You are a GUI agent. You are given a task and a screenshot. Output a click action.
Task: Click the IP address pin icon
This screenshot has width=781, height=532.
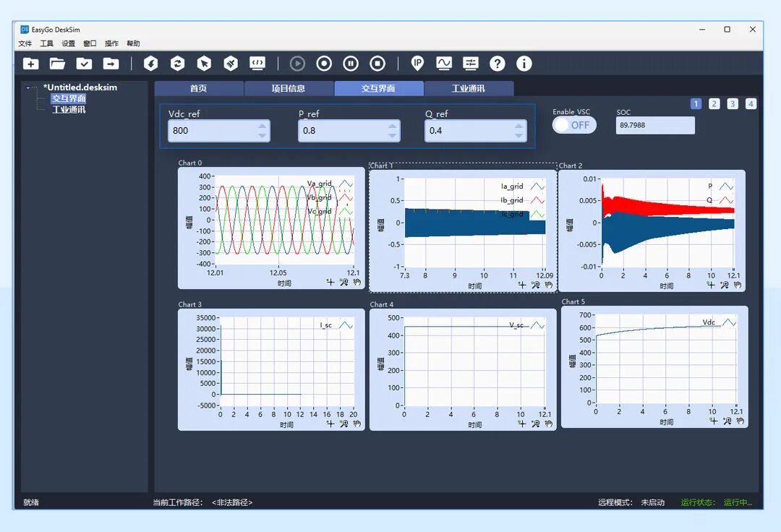417,64
